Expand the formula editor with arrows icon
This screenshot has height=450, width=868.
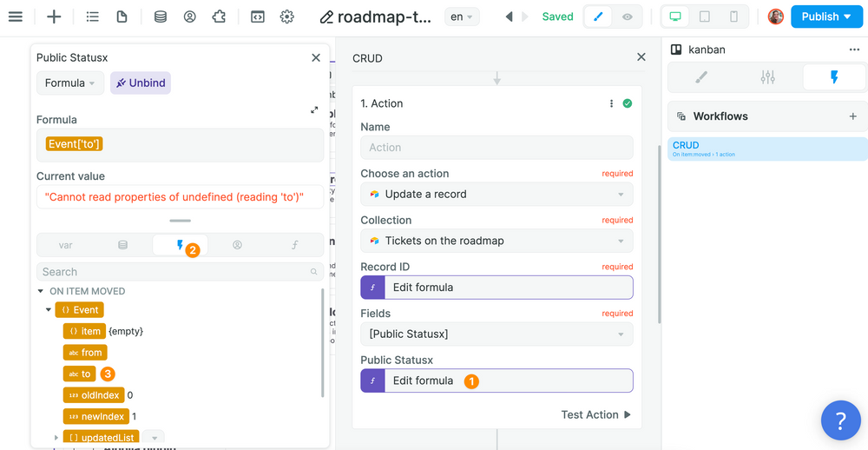click(314, 110)
